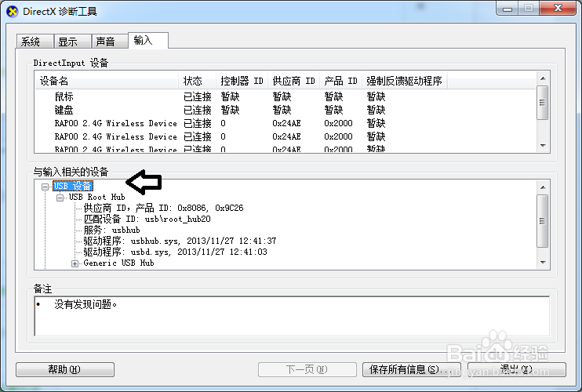
Task: Click the 没有发现问题 notes text
Action: (x=85, y=304)
